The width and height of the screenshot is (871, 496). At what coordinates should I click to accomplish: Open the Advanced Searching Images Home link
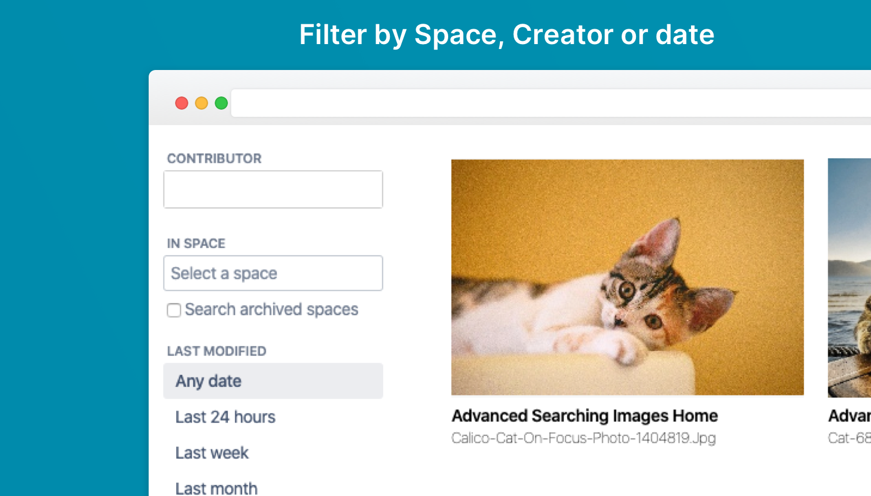coord(584,416)
